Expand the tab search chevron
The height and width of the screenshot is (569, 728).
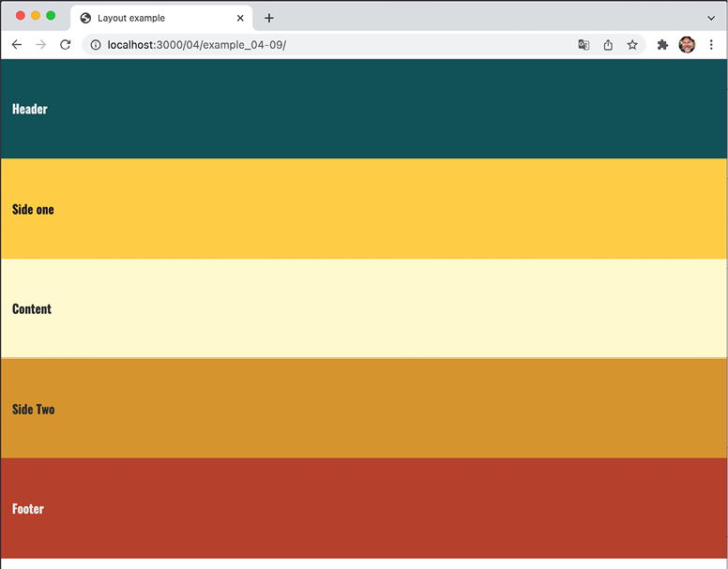pyautogui.click(x=711, y=18)
